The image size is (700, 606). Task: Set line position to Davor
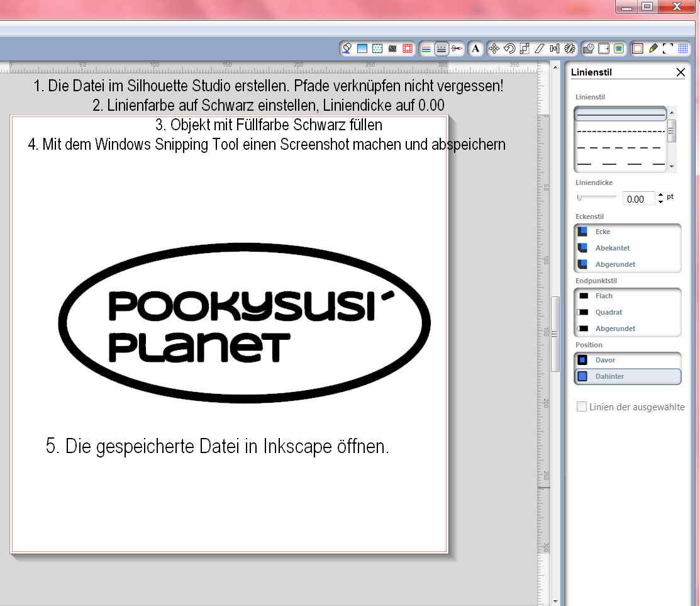(x=628, y=360)
